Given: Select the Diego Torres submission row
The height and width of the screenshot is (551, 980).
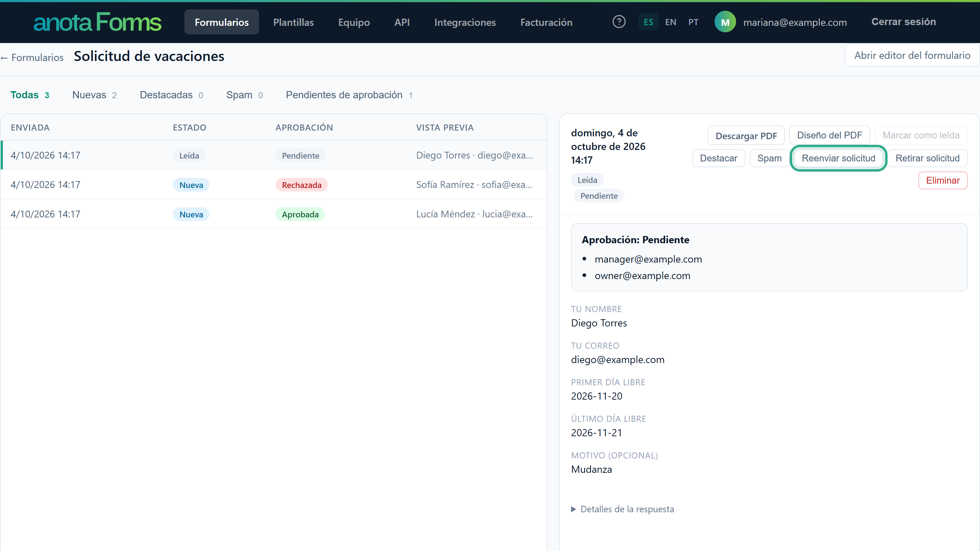Looking at the screenshot, I should 274,155.
